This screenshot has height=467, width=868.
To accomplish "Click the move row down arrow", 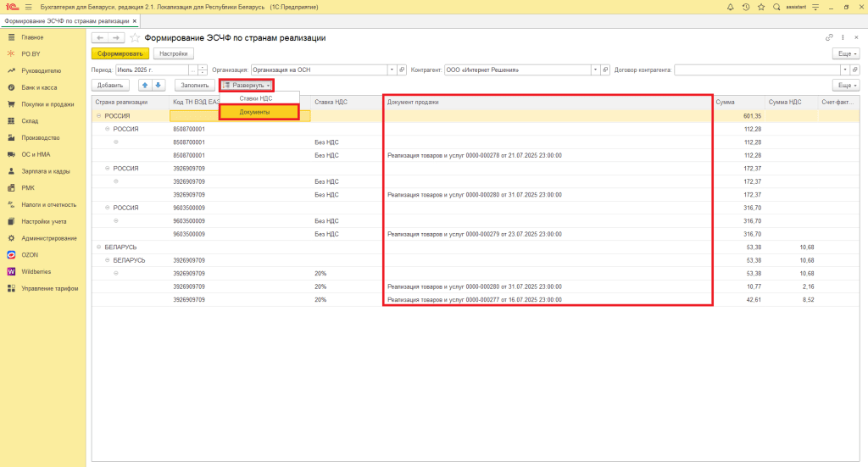I will tap(158, 85).
